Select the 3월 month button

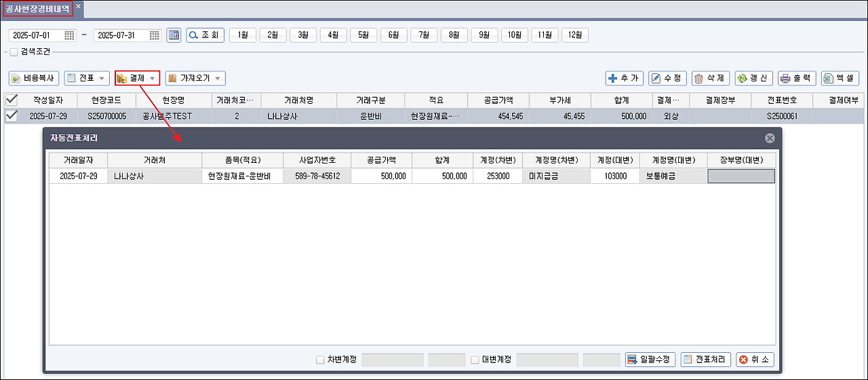(303, 35)
